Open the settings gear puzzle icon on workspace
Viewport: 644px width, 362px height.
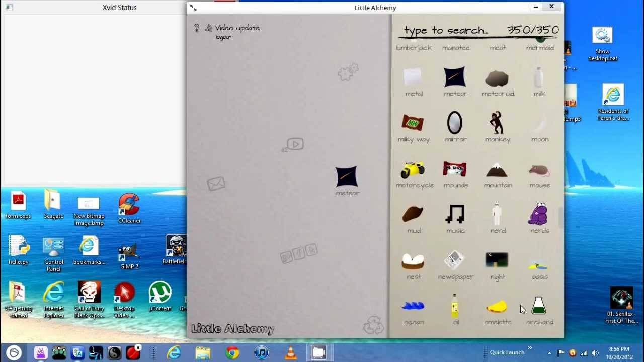(348, 72)
